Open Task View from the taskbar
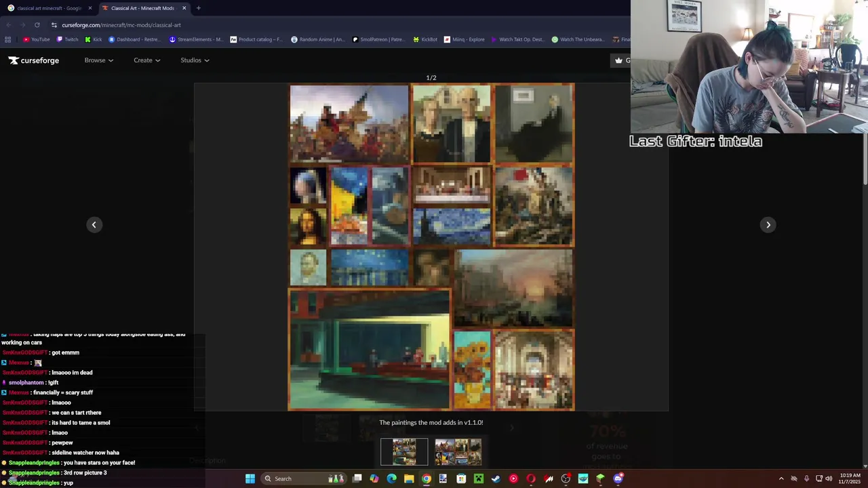This screenshot has width=868, height=488. coord(357,479)
